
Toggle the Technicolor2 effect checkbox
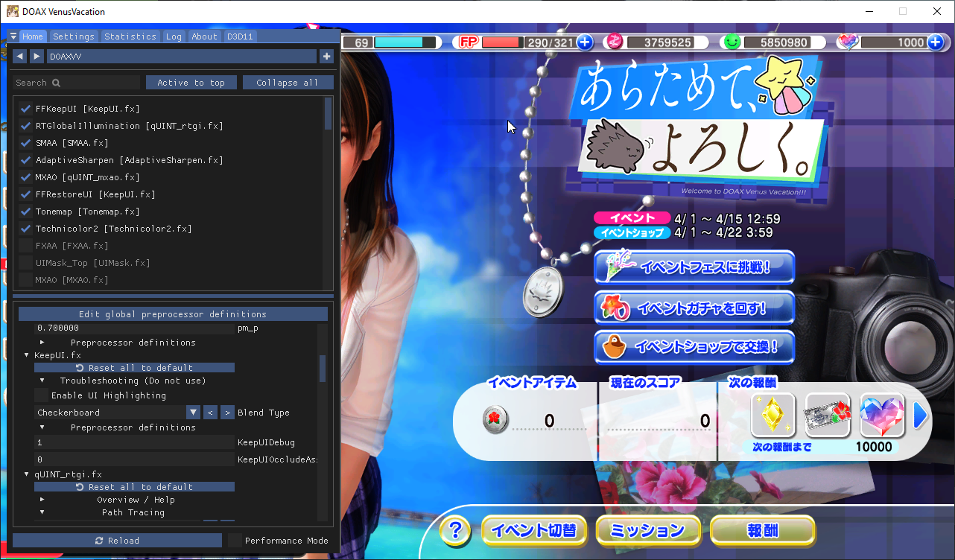pyautogui.click(x=26, y=229)
